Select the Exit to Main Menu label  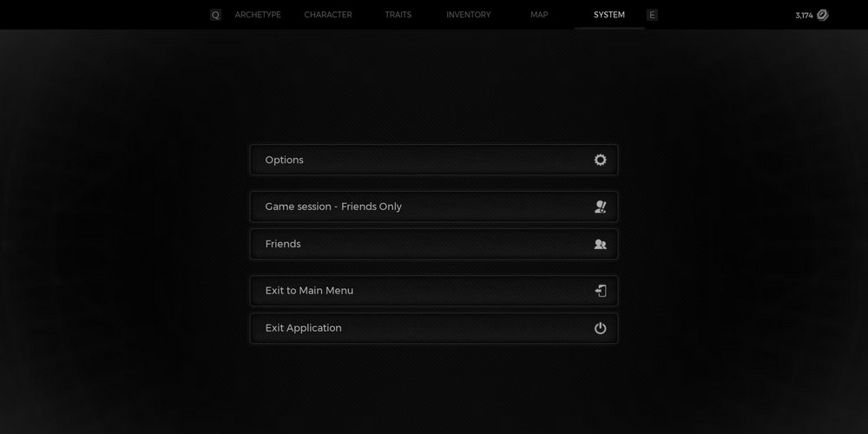pyautogui.click(x=309, y=291)
